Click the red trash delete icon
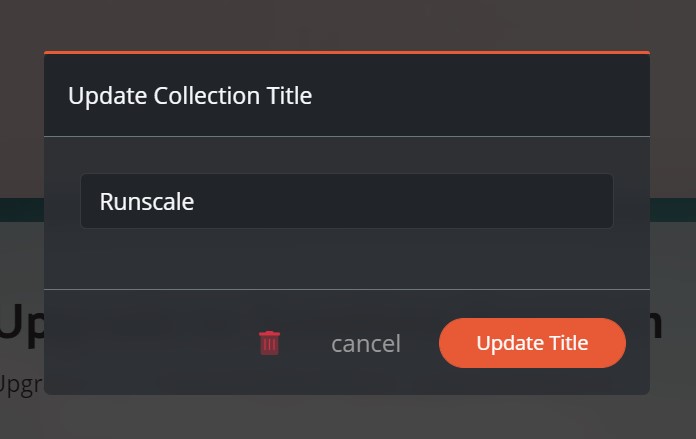Viewport: 696px width, 439px height. click(270, 343)
